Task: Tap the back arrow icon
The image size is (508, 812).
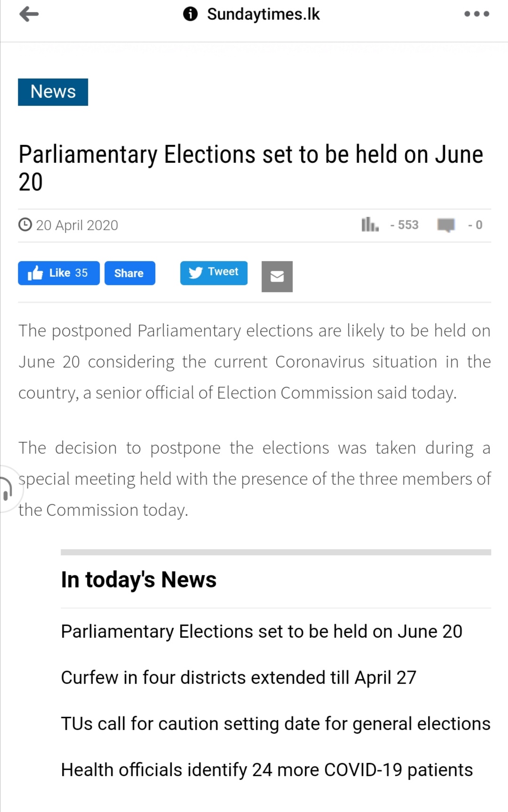Action: pos(29,14)
